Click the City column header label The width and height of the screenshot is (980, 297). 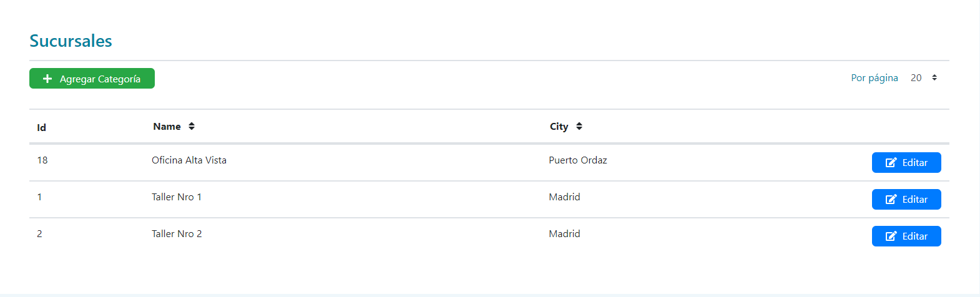click(x=559, y=126)
